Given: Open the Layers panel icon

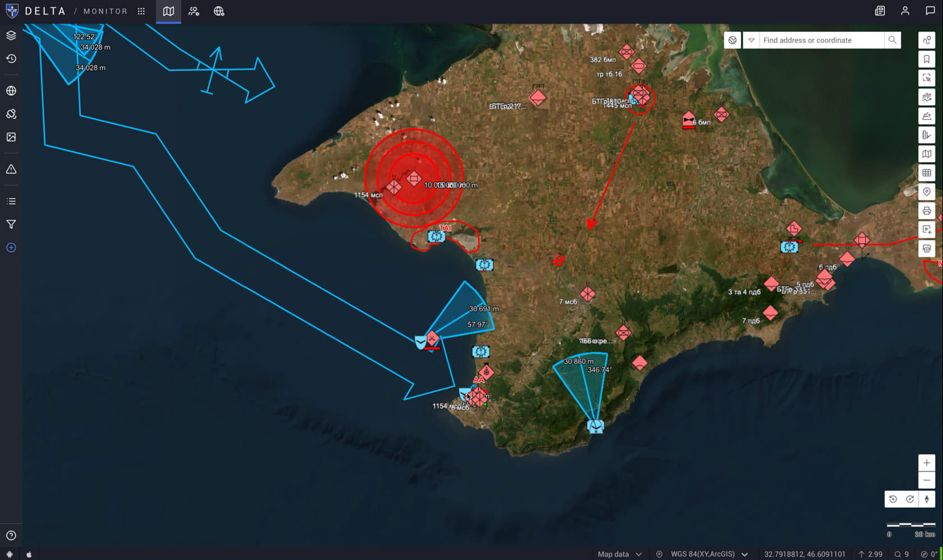Looking at the screenshot, I should point(11,35).
